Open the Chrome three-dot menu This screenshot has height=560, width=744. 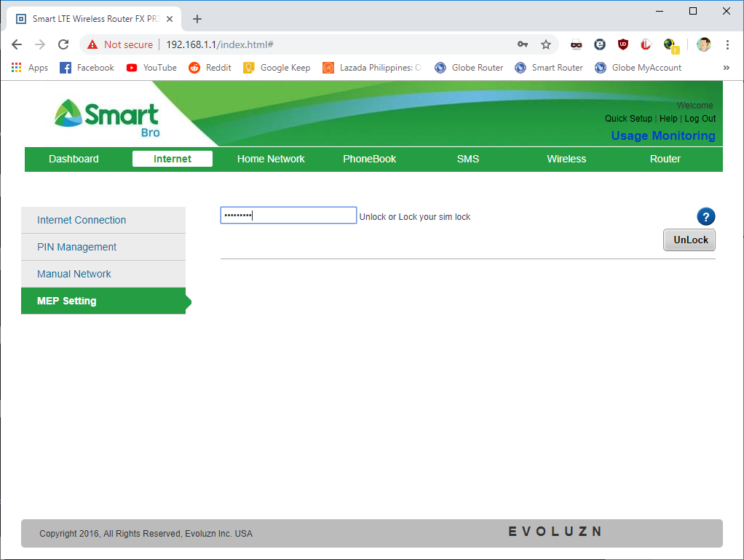[727, 44]
